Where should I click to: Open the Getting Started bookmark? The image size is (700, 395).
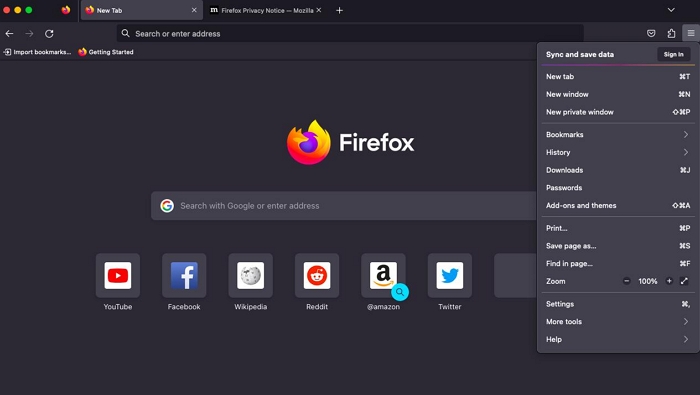tap(106, 52)
